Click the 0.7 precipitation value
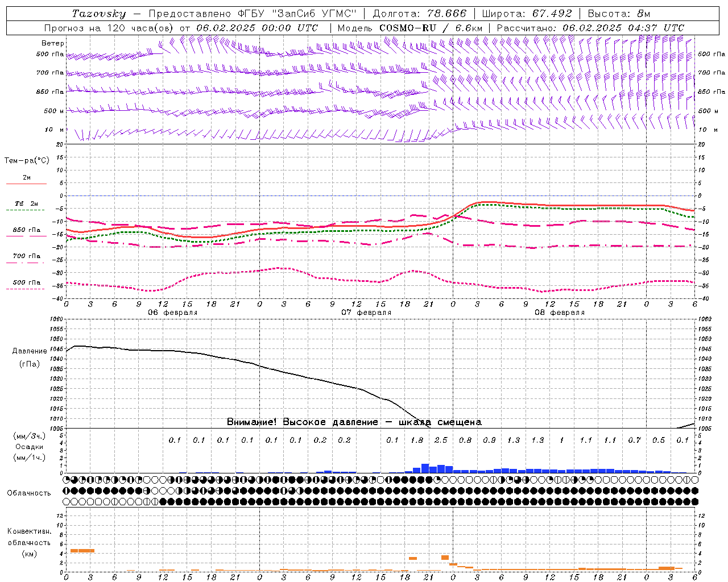The image size is (728, 582). (x=634, y=440)
